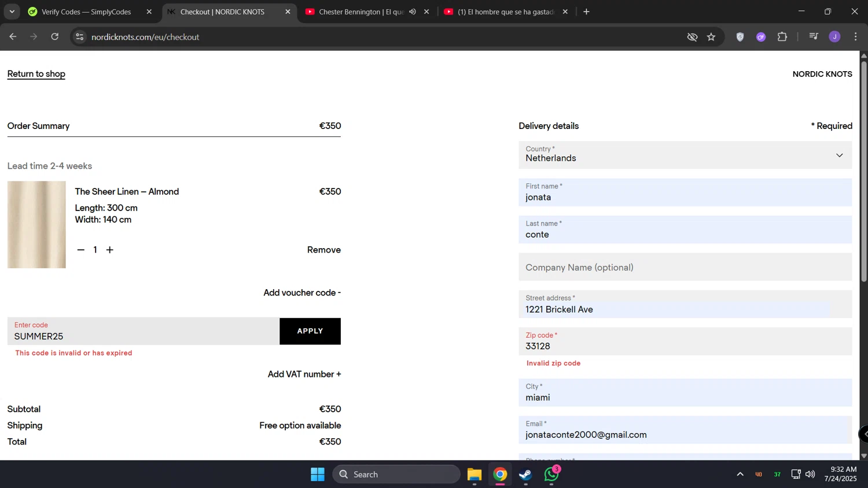The width and height of the screenshot is (868, 488).
Task: Expand Add VAT number section
Action: [304, 374]
